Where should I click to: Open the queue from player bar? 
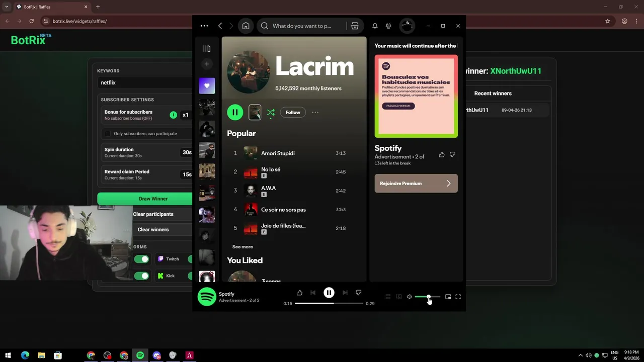click(388, 297)
